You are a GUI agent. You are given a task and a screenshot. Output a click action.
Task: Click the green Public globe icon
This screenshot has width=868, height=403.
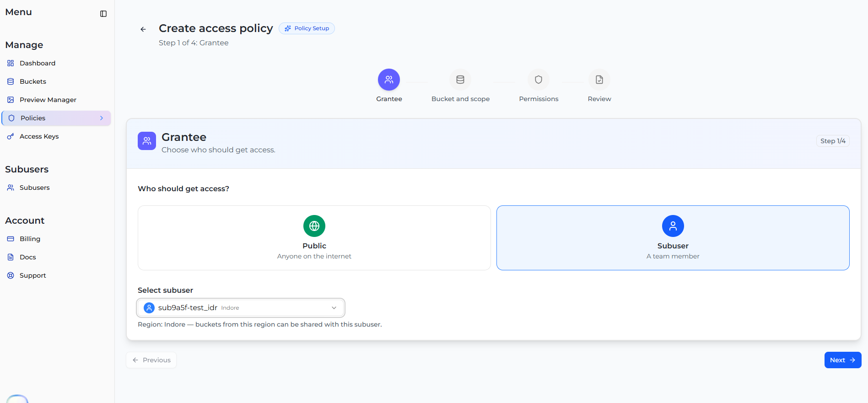[x=314, y=226]
